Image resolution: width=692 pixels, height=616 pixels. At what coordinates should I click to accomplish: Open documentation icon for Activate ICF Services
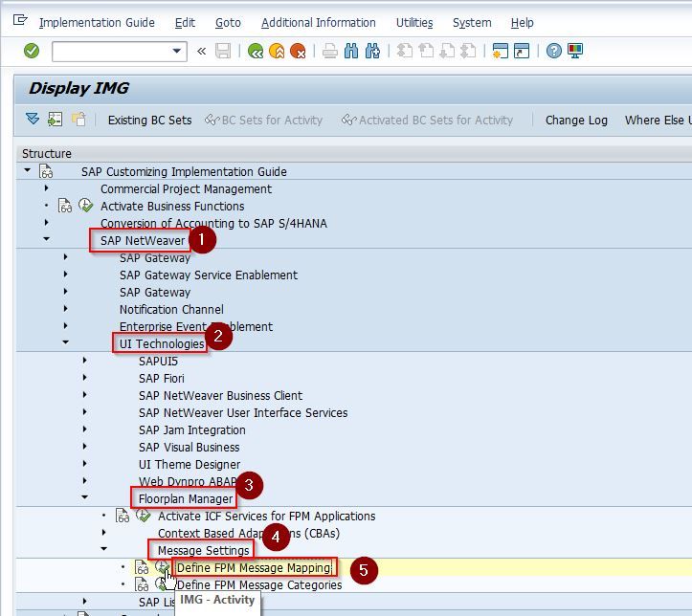pyautogui.click(x=123, y=516)
